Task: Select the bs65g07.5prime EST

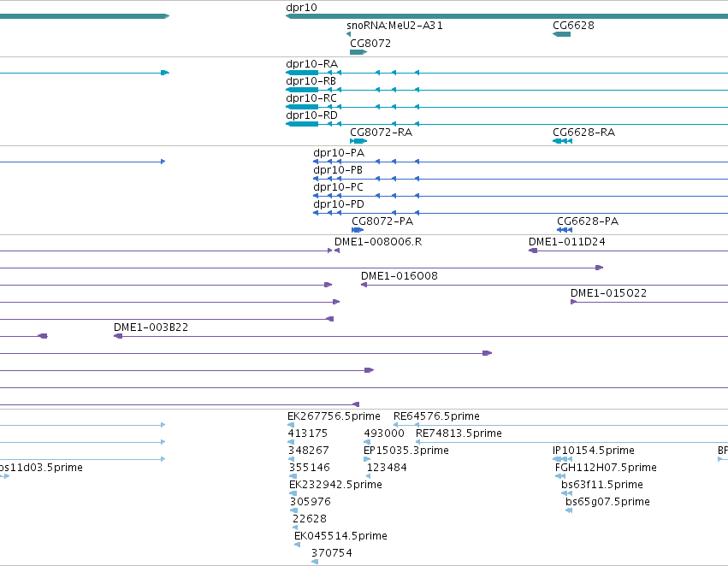Action: tap(607, 503)
